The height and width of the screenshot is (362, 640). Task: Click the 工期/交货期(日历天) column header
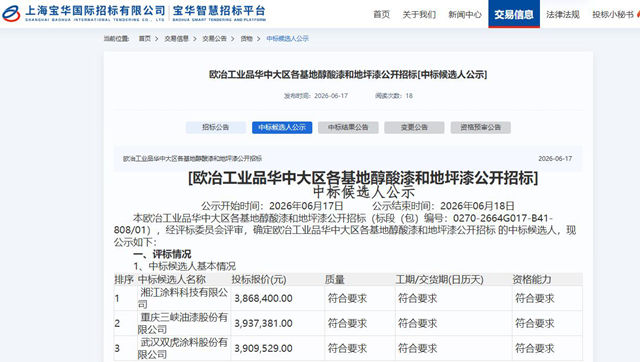click(440, 280)
